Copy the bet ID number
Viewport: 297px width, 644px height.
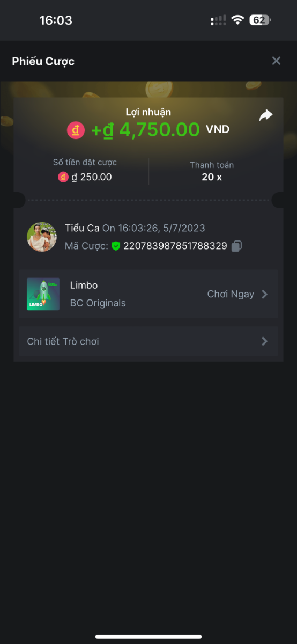[237, 246]
